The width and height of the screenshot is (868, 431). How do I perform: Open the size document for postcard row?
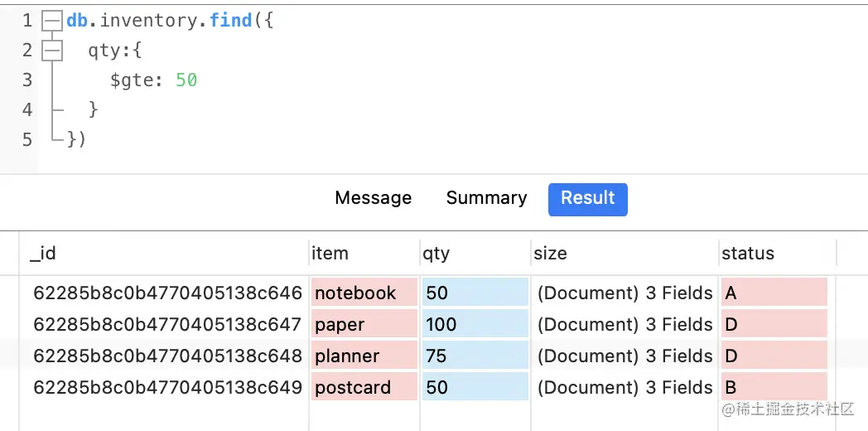coord(624,388)
